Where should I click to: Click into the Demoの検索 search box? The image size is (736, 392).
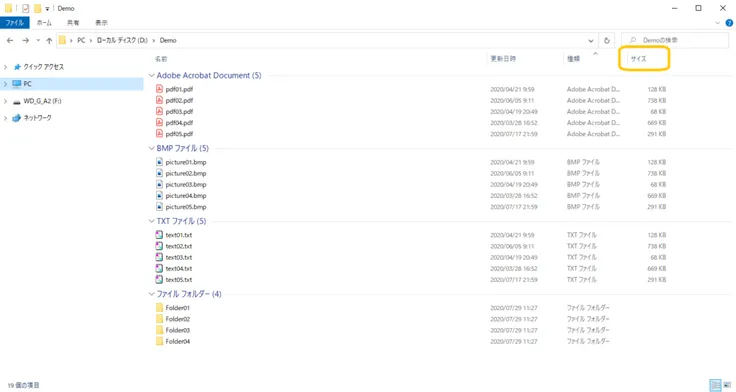pos(676,40)
